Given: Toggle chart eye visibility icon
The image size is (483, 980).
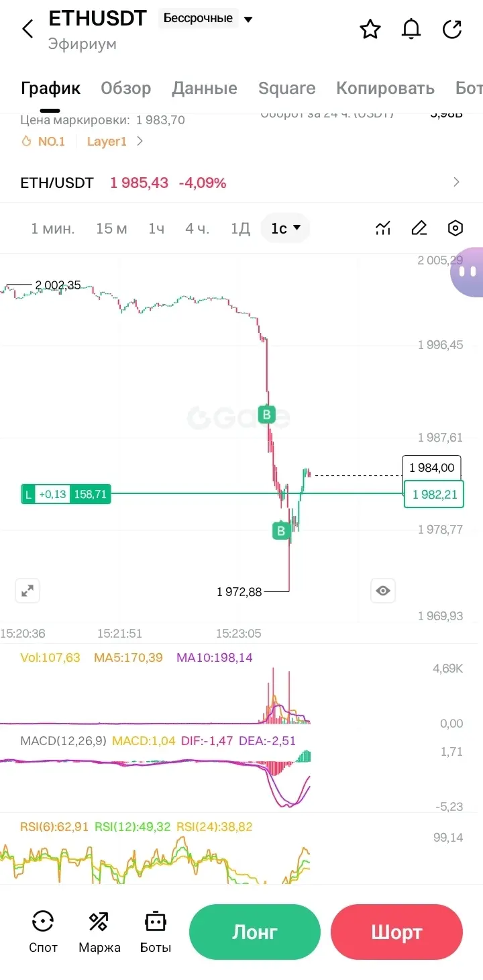Looking at the screenshot, I should tap(383, 591).
